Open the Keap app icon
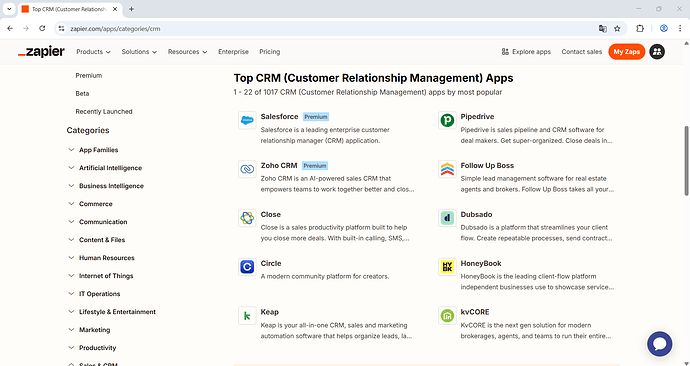690x366 pixels. point(247,316)
